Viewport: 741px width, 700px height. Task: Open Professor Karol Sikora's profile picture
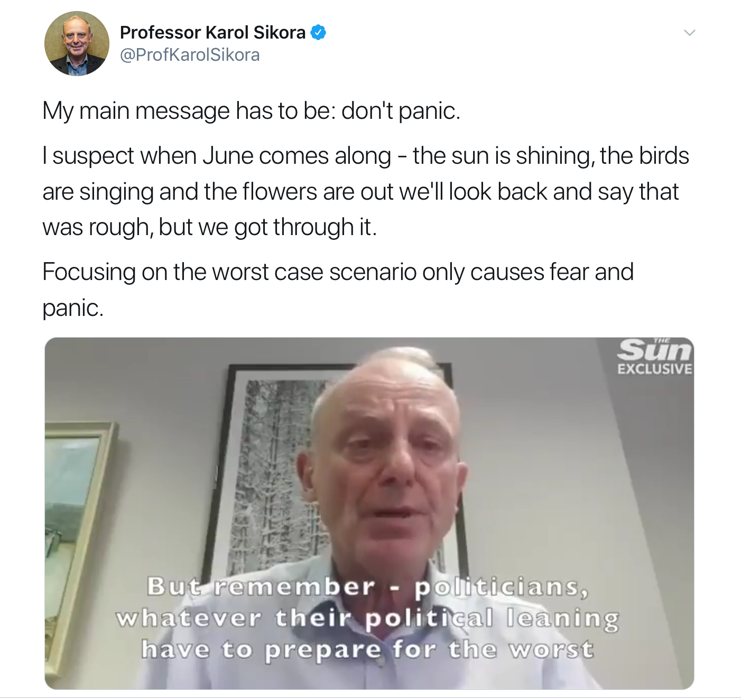point(77,43)
